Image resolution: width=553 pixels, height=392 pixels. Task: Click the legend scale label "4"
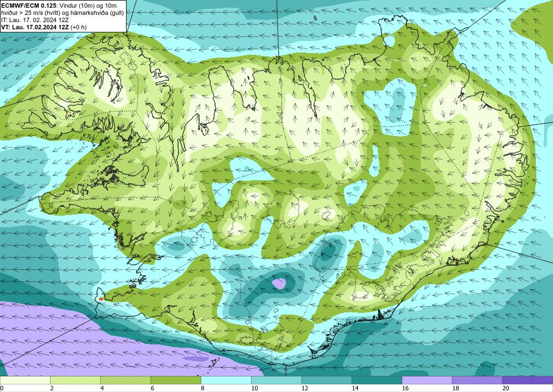click(x=102, y=388)
